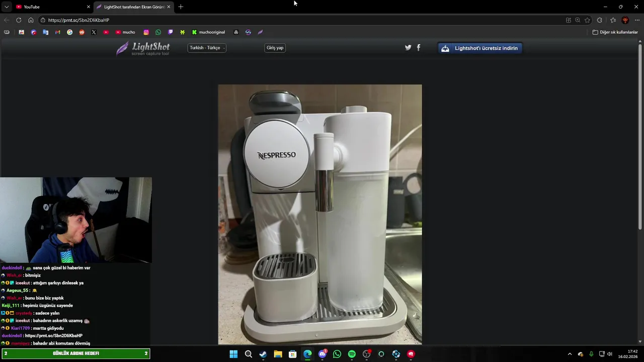Click chat username 'Aegeus_55'
644x362 pixels.
click(x=17, y=291)
